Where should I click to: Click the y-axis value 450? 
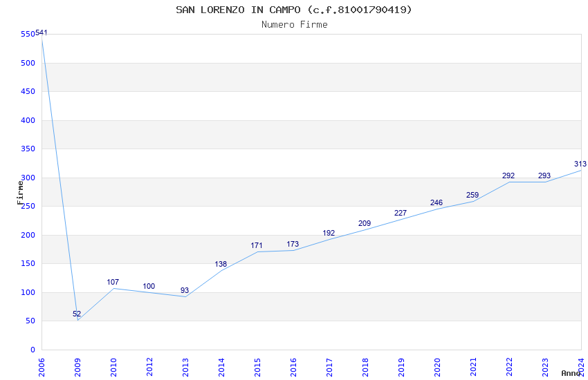28,92
